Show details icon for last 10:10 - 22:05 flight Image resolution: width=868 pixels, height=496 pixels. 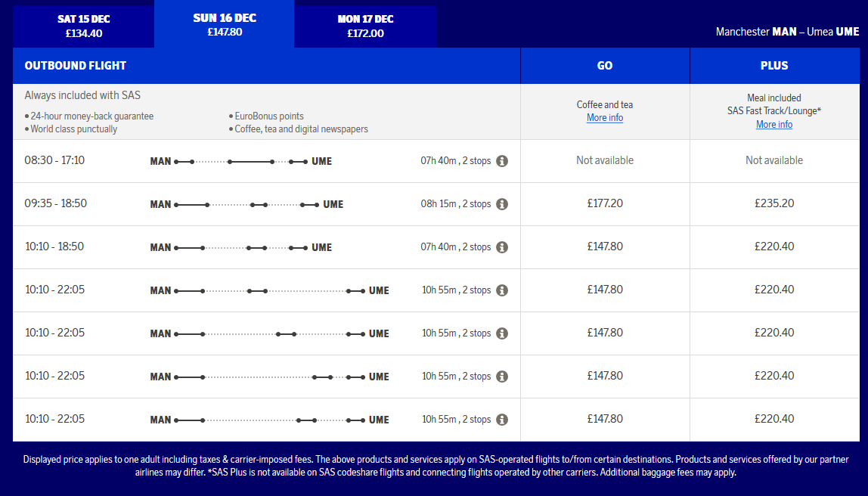click(502, 420)
